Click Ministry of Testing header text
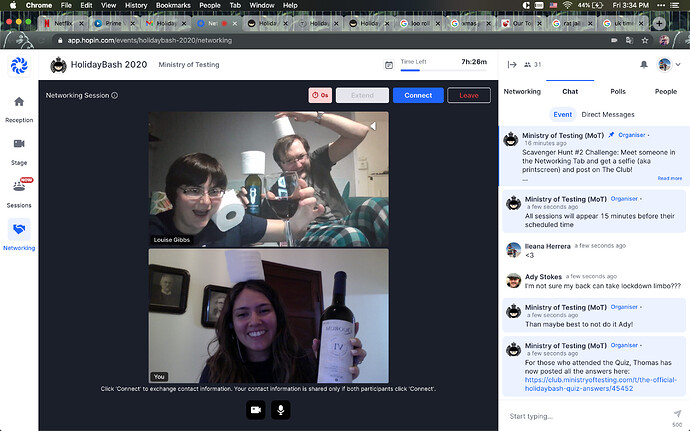 pyautogui.click(x=189, y=65)
